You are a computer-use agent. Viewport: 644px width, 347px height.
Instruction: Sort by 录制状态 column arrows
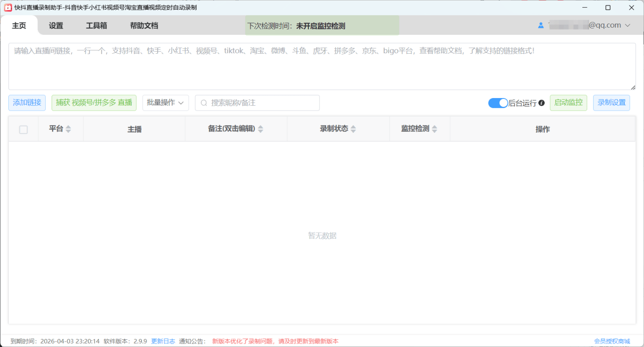click(353, 129)
